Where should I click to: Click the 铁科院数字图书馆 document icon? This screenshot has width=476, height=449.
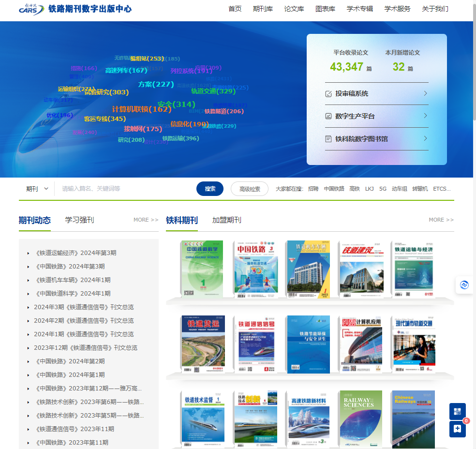click(328, 139)
